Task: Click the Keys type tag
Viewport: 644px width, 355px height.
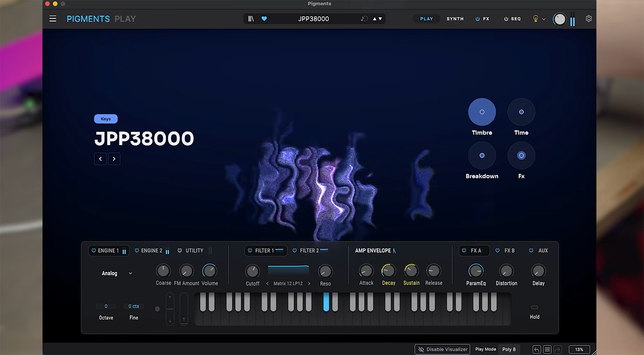Action: [106, 119]
